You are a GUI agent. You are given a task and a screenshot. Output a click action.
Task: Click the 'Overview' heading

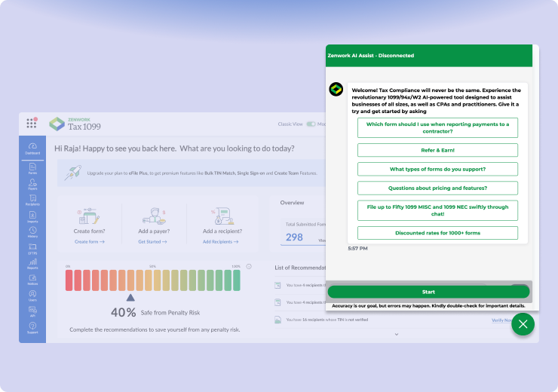(292, 202)
